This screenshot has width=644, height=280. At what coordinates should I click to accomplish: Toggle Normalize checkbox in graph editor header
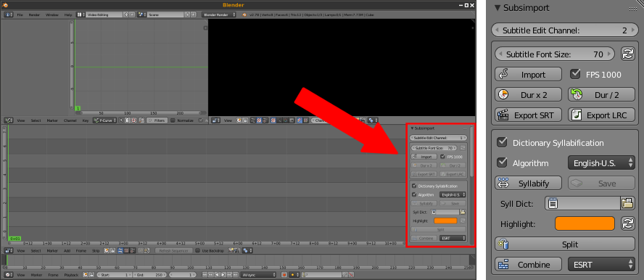point(173,120)
